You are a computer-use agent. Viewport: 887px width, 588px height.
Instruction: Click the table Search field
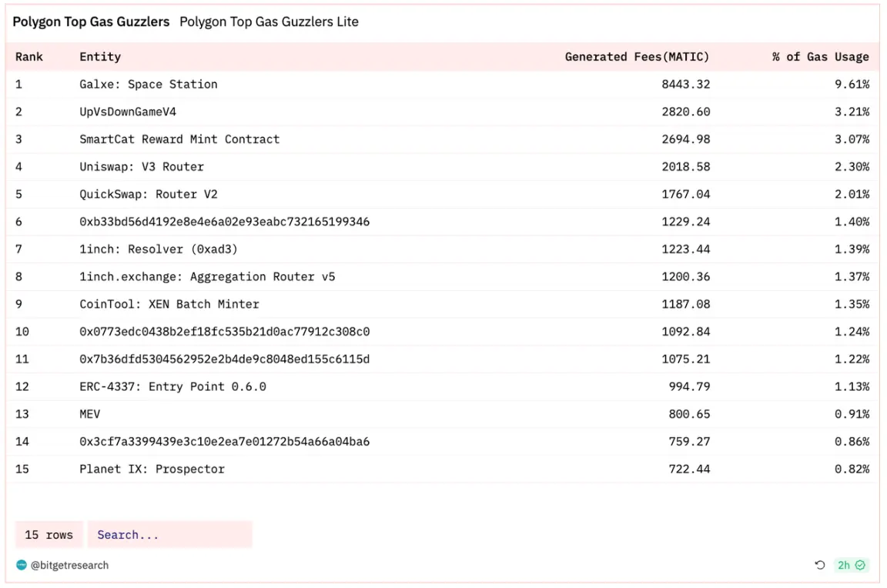click(x=169, y=535)
